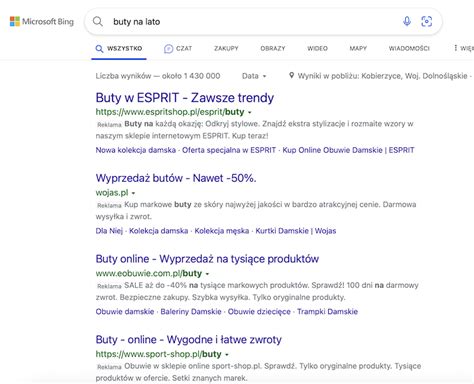Click 'Wyniki w pobliżu: Kobierzyce' location text
The image size is (474, 384).
click(382, 76)
